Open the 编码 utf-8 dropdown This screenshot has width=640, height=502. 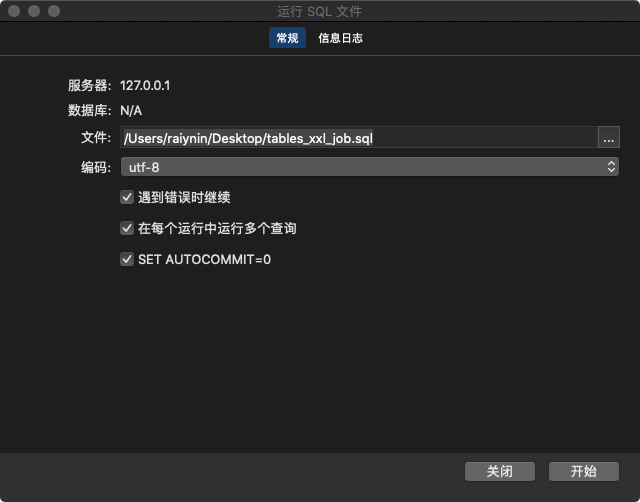click(370, 167)
